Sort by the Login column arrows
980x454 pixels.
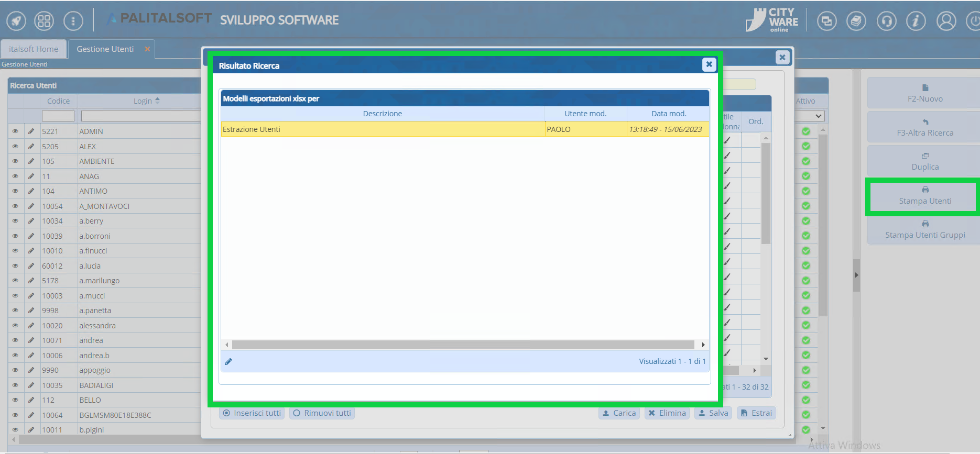click(x=157, y=101)
